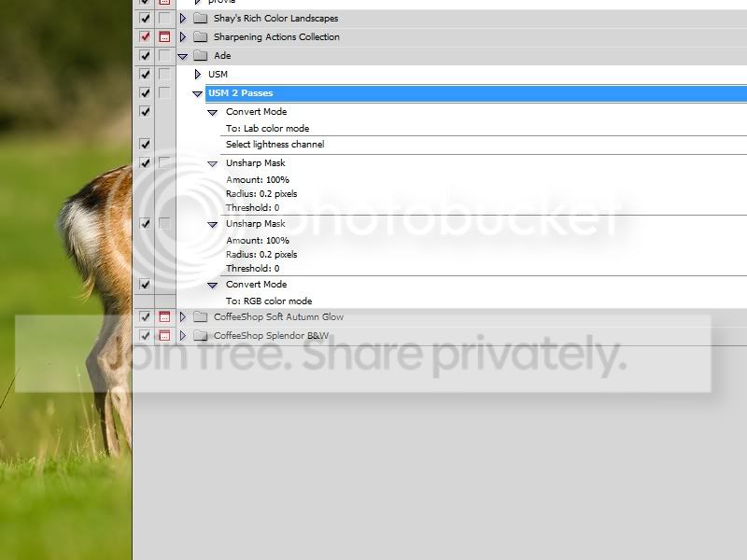Click the Shay's Rich Color Landscapes folder icon

click(200, 19)
